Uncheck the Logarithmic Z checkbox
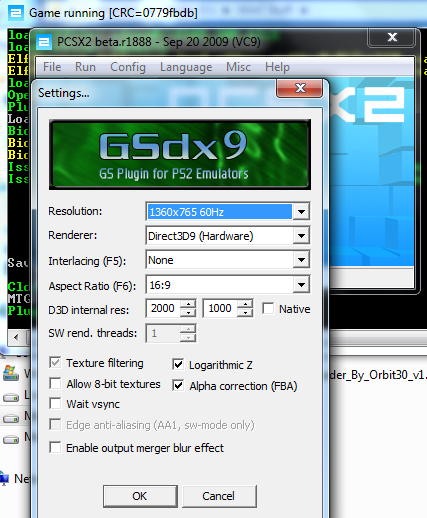The width and height of the screenshot is (427, 518). (178, 365)
